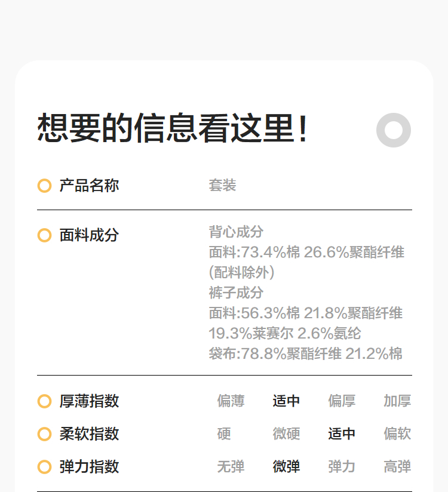The width and height of the screenshot is (448, 492).
Task: Choose 微弹 elasticity option
Action: pyautogui.click(x=286, y=467)
